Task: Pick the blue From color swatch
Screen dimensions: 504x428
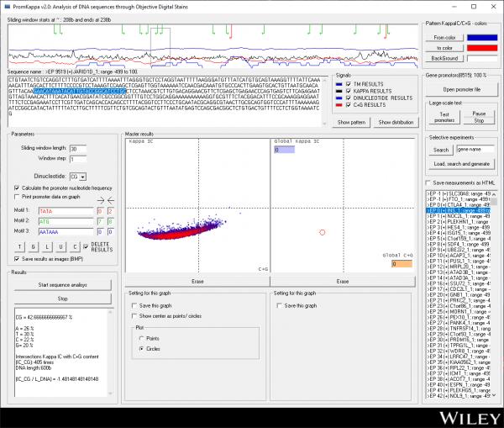Action: tap(482, 38)
